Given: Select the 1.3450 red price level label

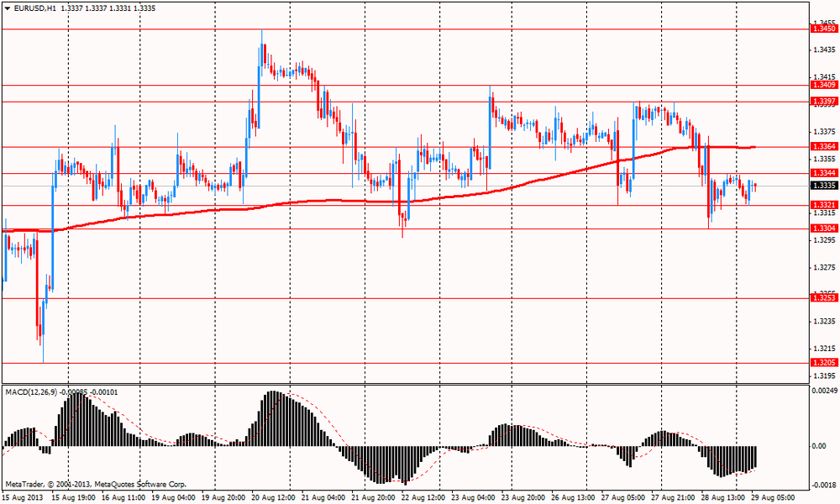Looking at the screenshot, I should point(825,29).
